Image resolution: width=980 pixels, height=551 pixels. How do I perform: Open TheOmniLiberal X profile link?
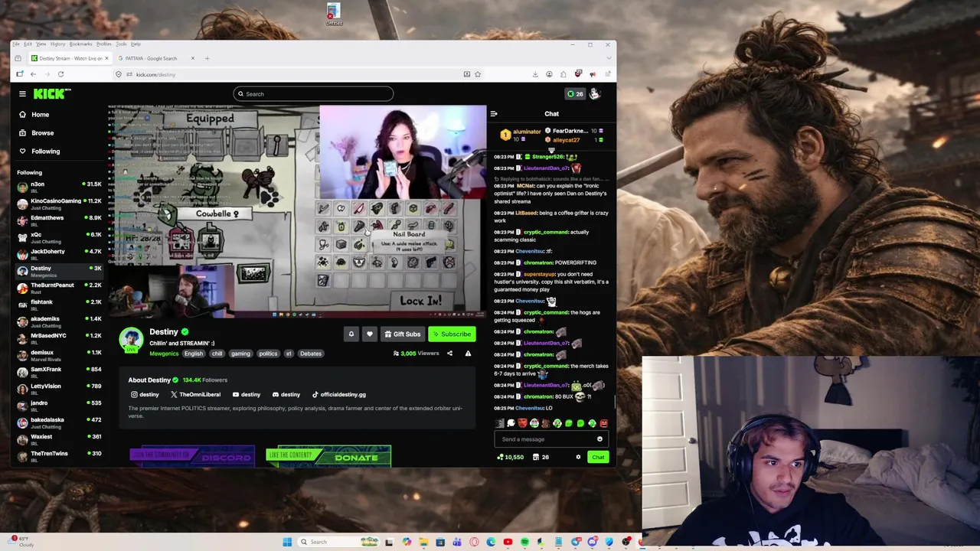coord(195,394)
